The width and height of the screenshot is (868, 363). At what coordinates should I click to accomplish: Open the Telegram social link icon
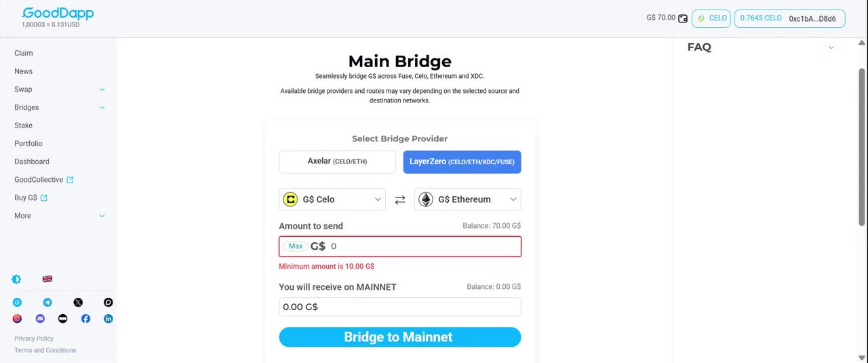47,303
